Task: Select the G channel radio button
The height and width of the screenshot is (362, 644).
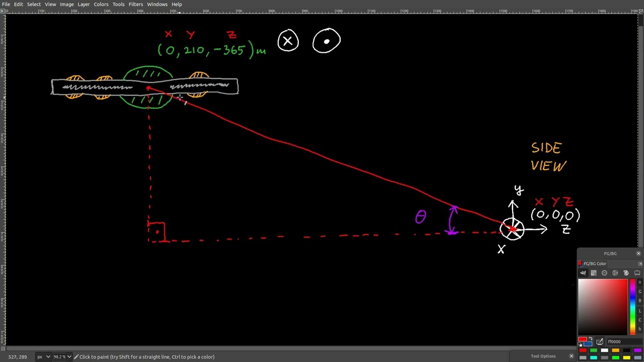Action: click(640, 292)
